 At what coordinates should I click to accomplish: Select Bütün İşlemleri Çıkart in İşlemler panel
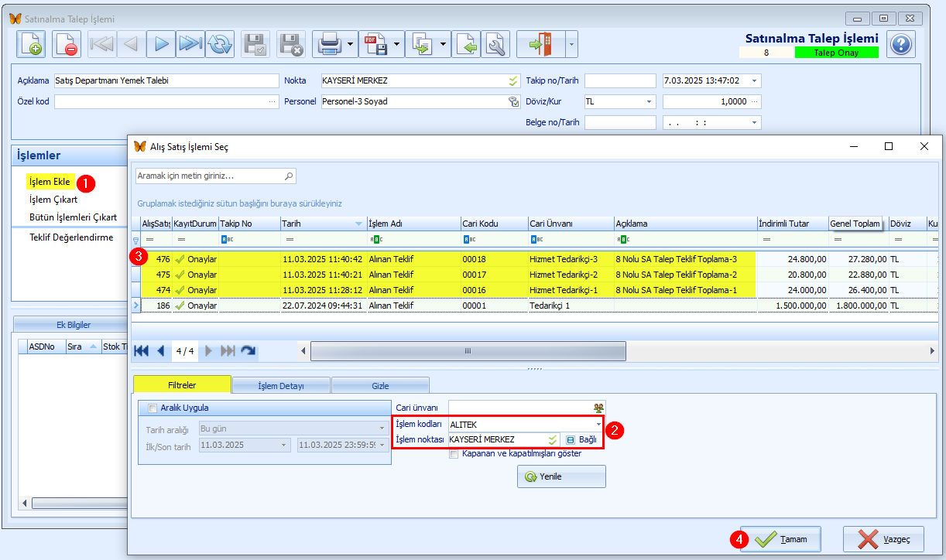[x=73, y=217]
